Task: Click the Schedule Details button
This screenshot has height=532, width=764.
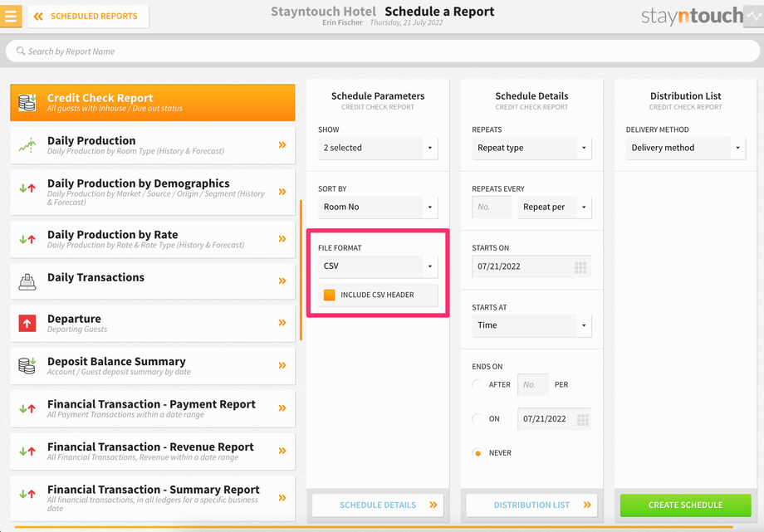Action: coord(378,505)
